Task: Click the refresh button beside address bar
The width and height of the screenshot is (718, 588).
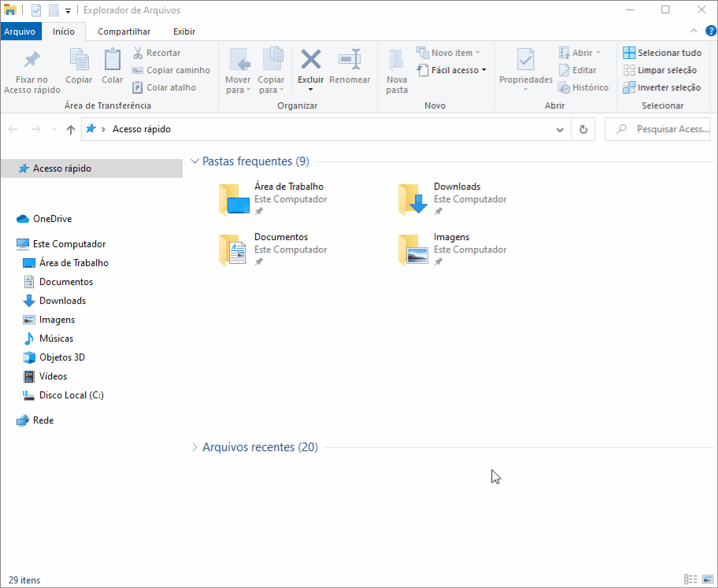Action: [583, 129]
